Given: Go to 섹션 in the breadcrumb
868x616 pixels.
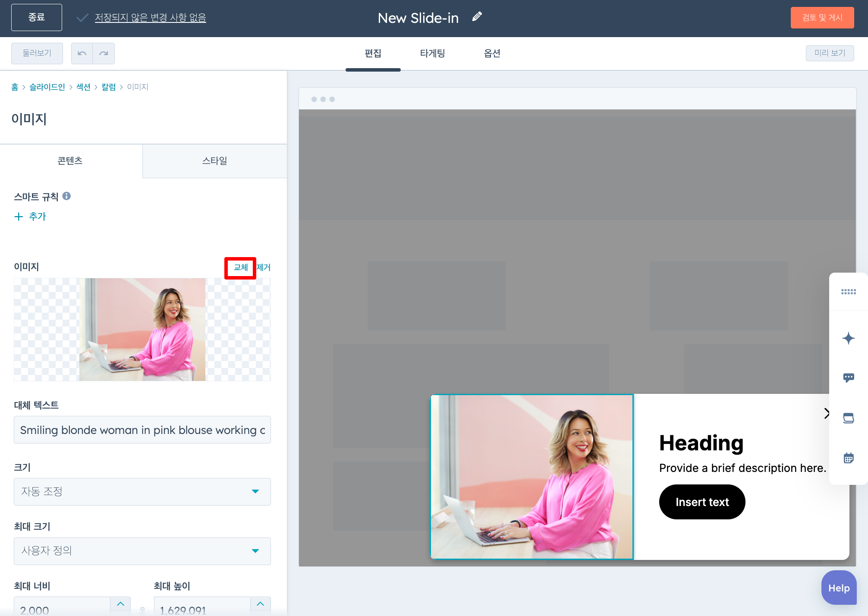Looking at the screenshot, I should click(x=83, y=87).
